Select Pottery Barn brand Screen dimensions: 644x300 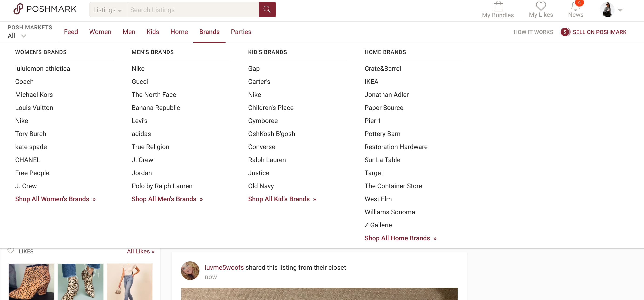point(382,134)
